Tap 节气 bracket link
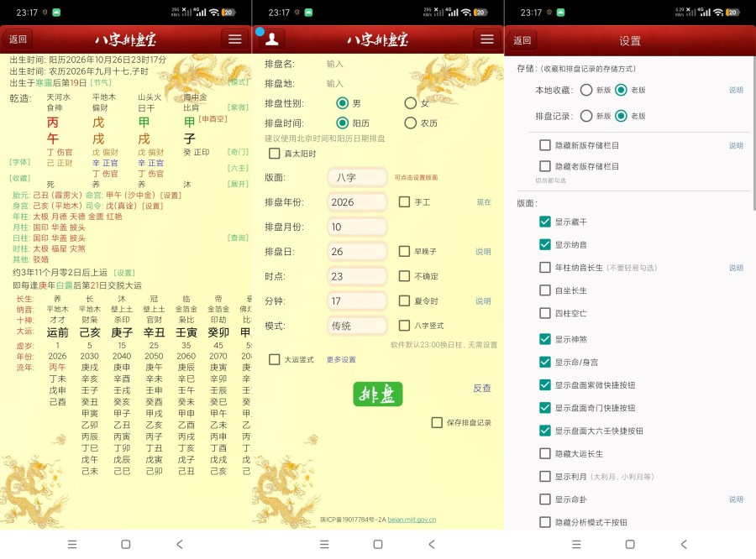The height and width of the screenshot is (559, 756). click(x=101, y=82)
